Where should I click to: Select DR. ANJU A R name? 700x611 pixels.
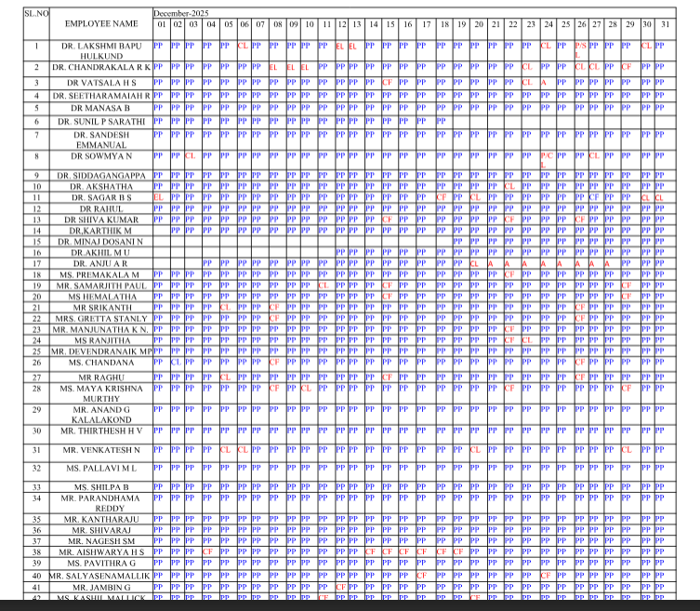pos(100,263)
